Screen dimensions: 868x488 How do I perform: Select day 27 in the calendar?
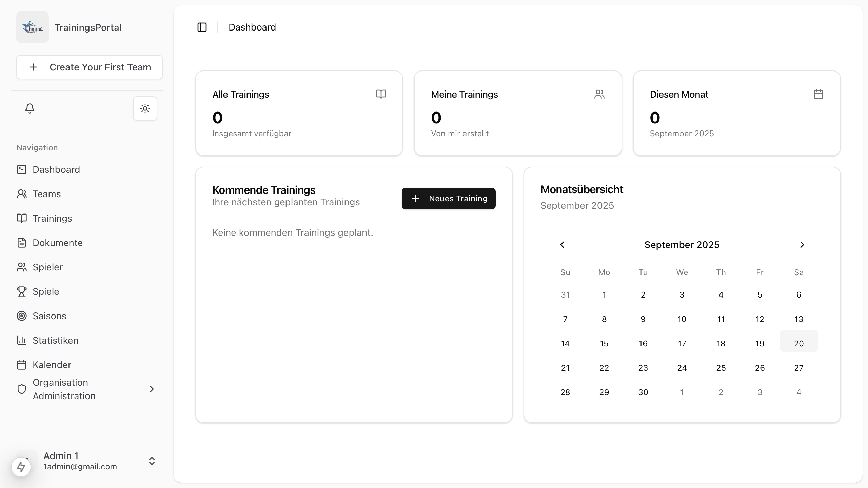(x=799, y=368)
